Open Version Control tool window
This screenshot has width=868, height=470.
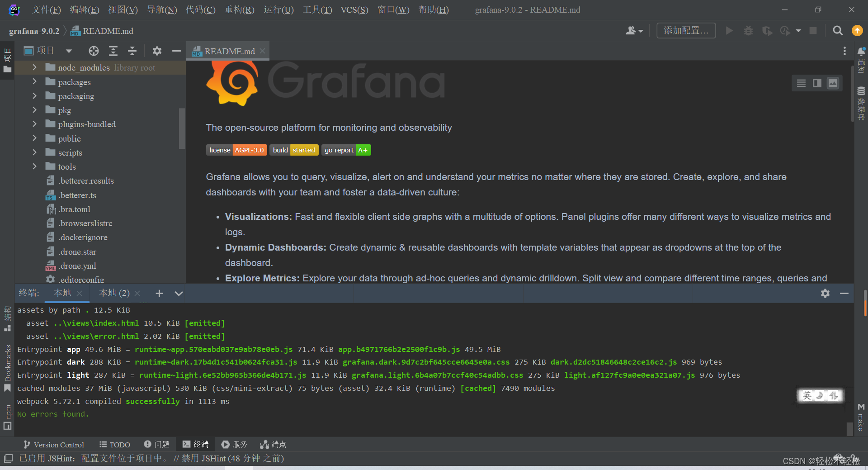pyautogui.click(x=54, y=445)
